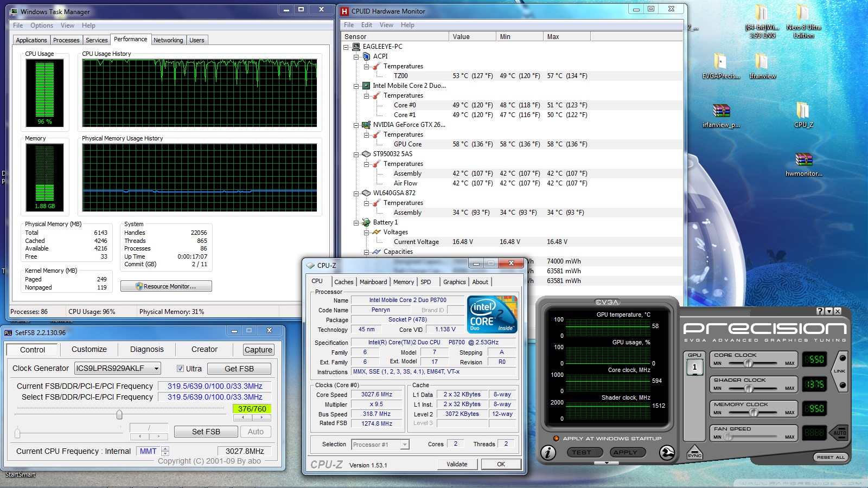Screen dimensions: 868x488
Task: Collapse the ST950032 5AS node
Action: coord(356,154)
